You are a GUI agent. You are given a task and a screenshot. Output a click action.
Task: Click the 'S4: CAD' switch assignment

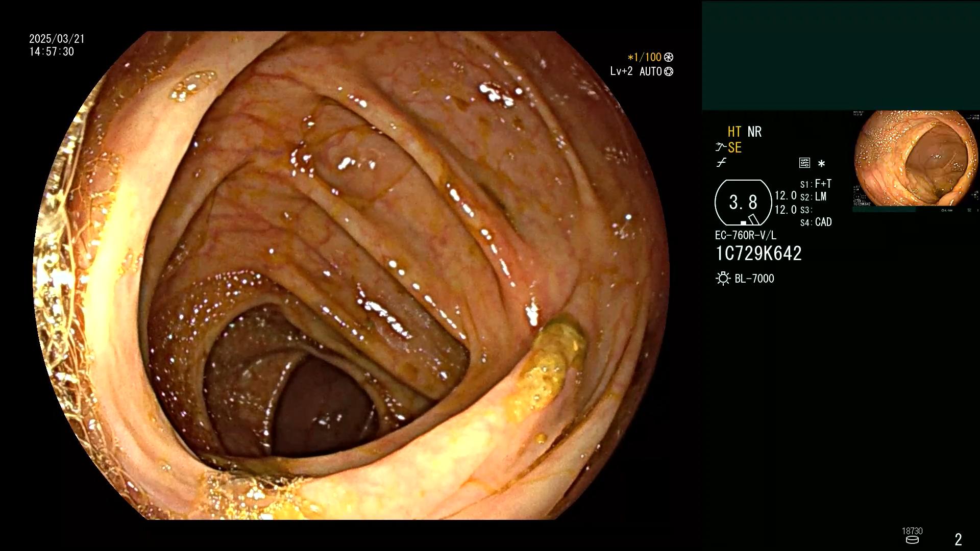816,222
